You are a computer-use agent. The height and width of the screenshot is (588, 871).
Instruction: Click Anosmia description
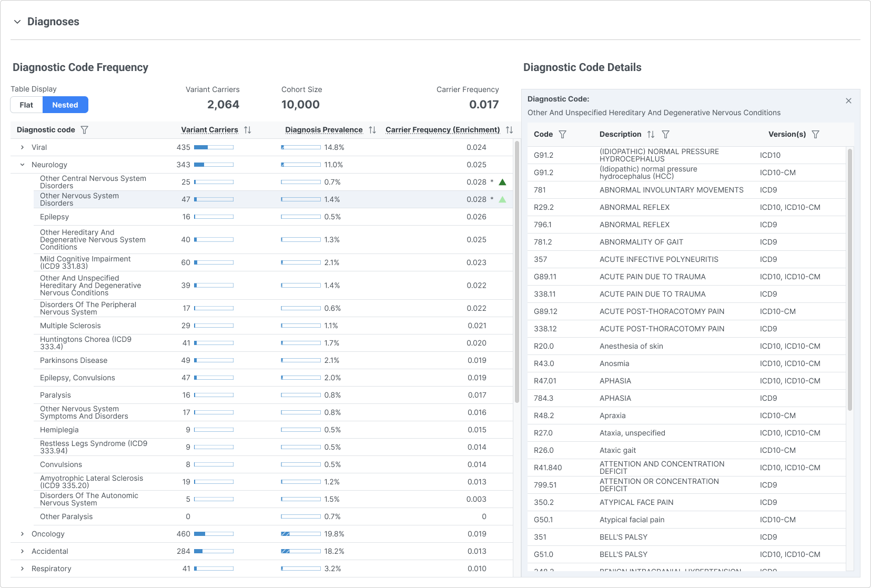point(614,363)
